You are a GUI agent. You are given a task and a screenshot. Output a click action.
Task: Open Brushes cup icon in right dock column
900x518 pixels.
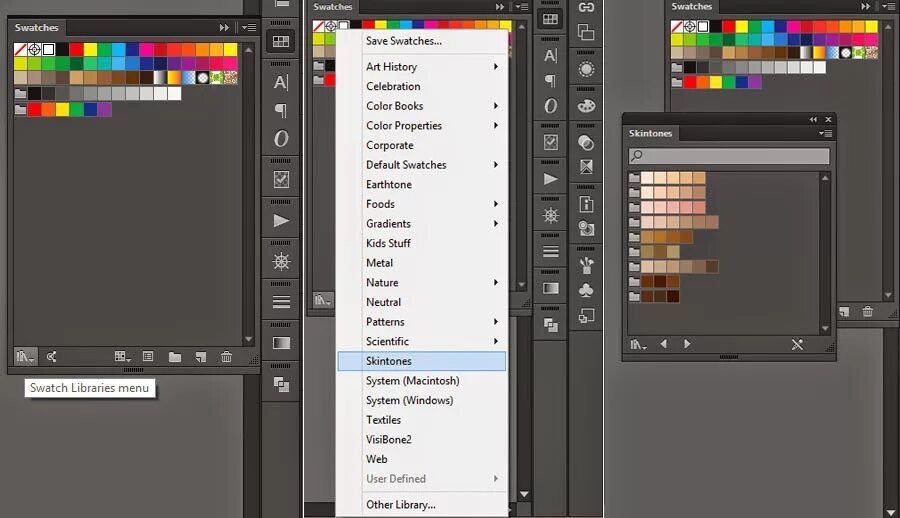click(x=586, y=265)
